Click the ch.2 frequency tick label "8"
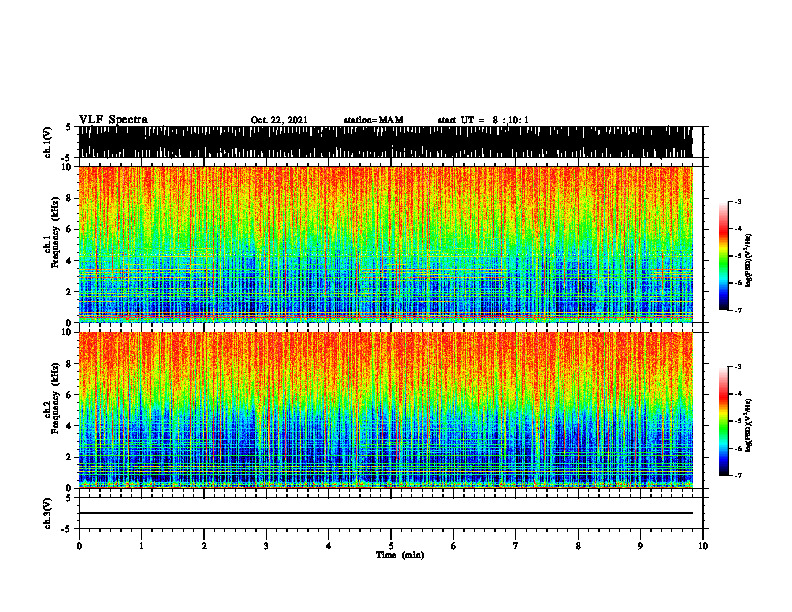The height and width of the screenshot is (612, 792). (x=70, y=364)
